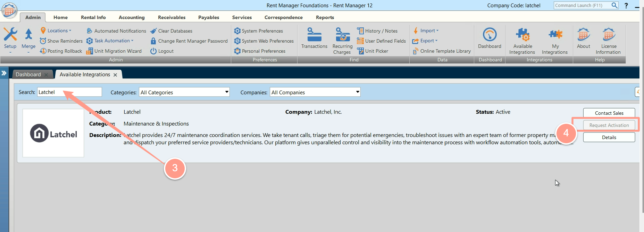644x232 pixels.
Task: Open Personal Preferences
Action: 260,51
